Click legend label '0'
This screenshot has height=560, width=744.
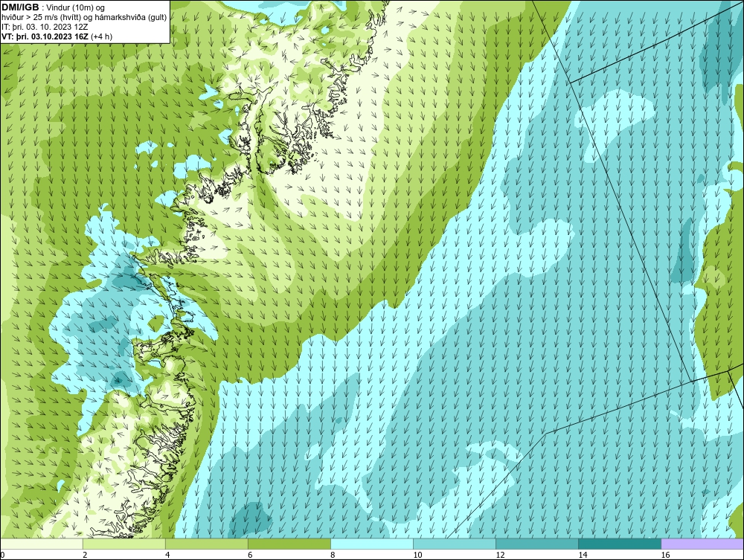2,555
